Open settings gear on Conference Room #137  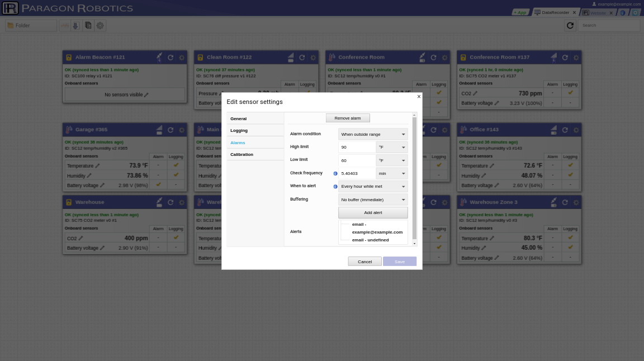click(576, 58)
